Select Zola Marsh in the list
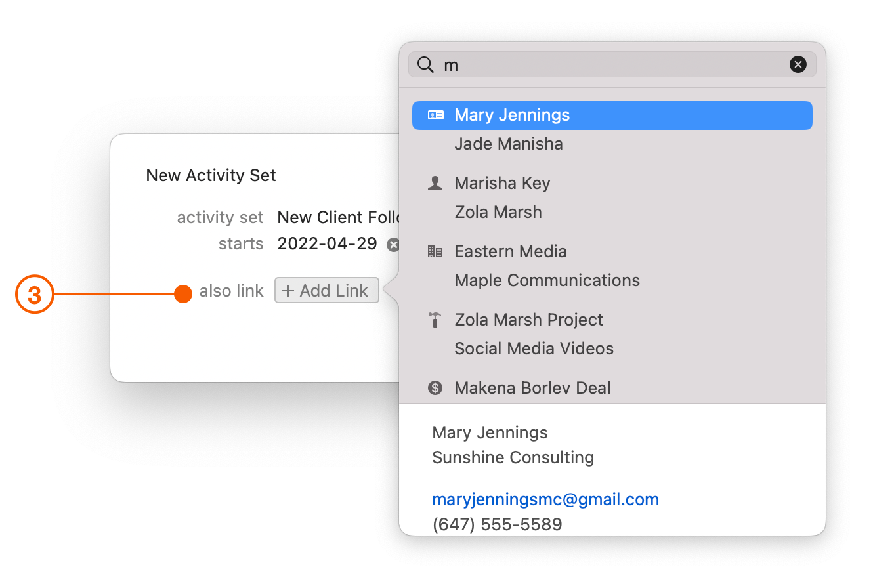The width and height of the screenshot is (873, 588). (x=498, y=212)
